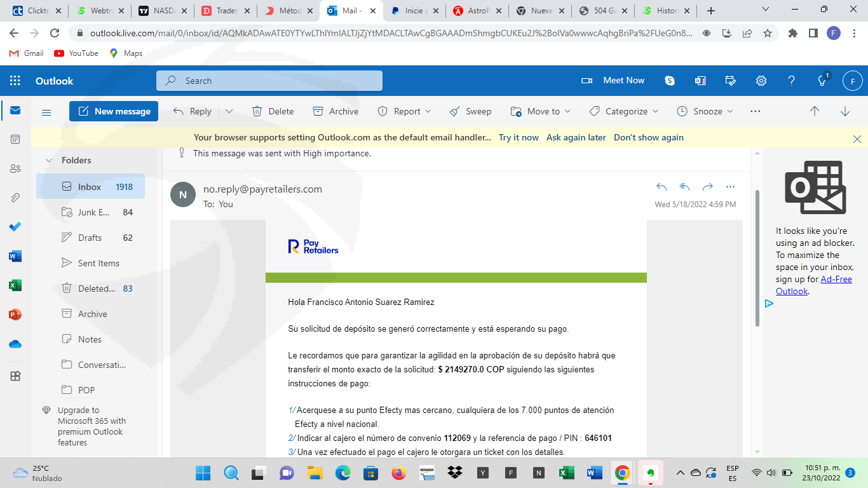Viewport: 868px width, 488px height.
Task: Open the Chrome extensions puzzle icon
Action: 793,33
